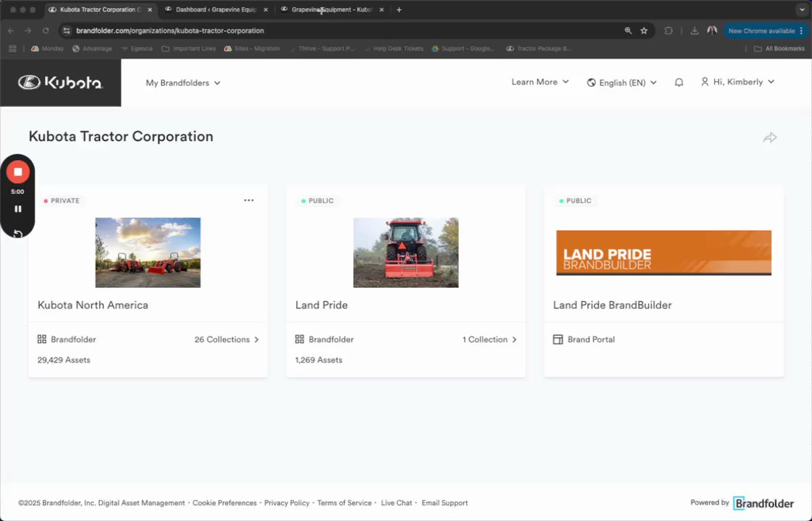This screenshot has height=521, width=812.
Task: Expand the Learn More menu
Action: tap(540, 82)
